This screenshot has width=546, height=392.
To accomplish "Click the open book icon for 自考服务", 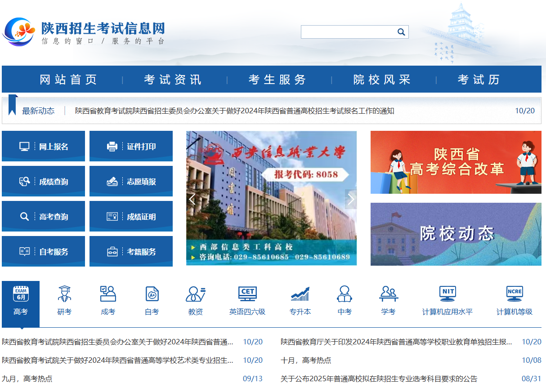I will (x=24, y=252).
